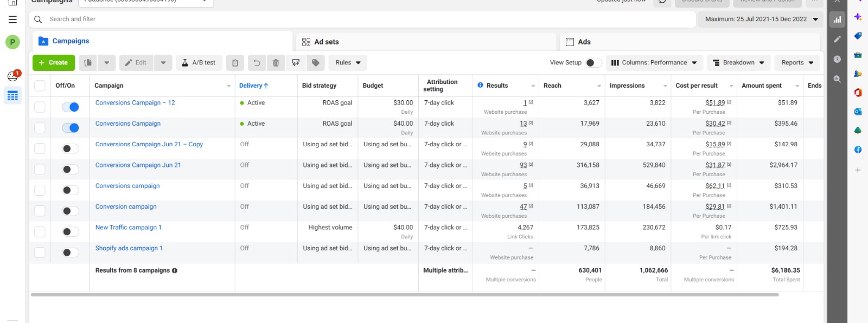The image size is (868, 323).
Task: Open the Shopify ads campaign 1 link
Action: tap(129, 248)
